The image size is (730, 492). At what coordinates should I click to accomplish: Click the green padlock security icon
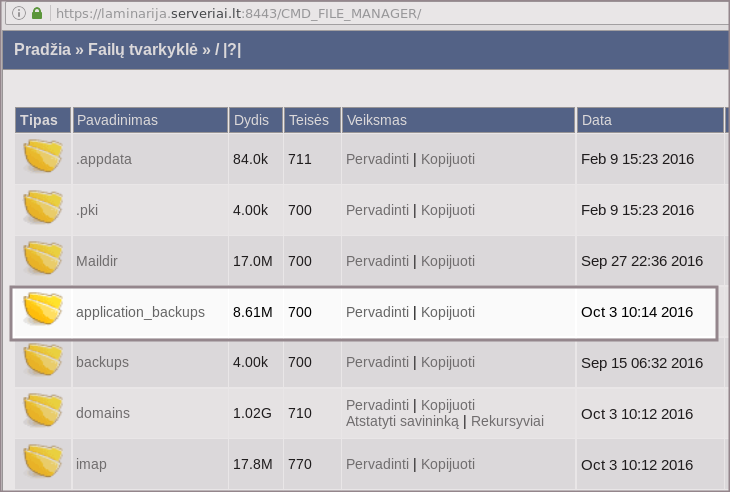click(37, 13)
